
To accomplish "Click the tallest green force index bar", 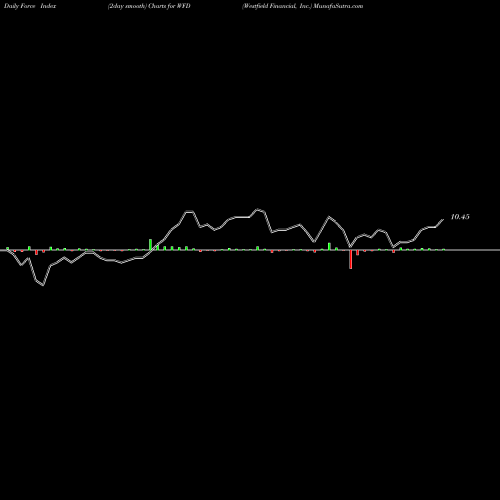I will click(x=150, y=244).
